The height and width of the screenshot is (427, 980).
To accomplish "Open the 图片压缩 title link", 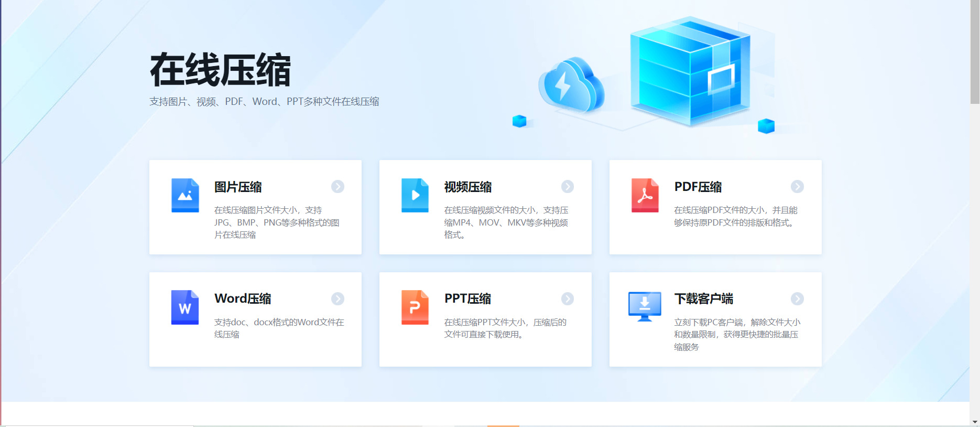I will [238, 187].
